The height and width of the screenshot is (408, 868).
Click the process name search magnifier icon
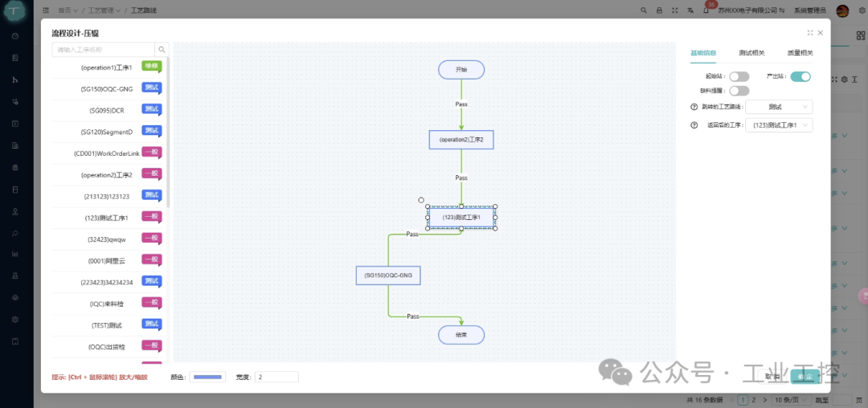162,50
